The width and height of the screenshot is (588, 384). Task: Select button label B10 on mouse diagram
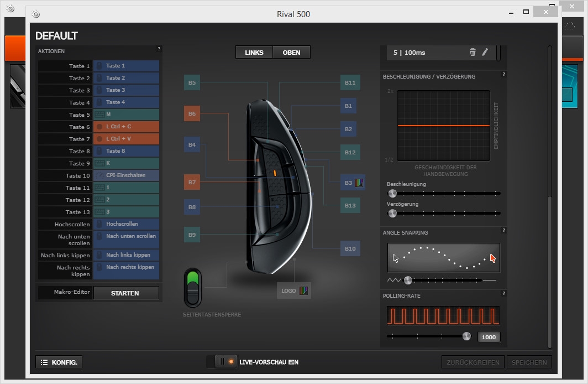[350, 248]
